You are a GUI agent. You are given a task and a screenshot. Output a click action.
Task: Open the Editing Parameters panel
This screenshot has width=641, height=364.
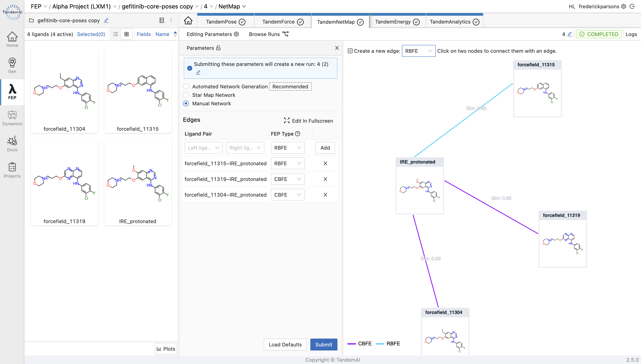(x=213, y=34)
